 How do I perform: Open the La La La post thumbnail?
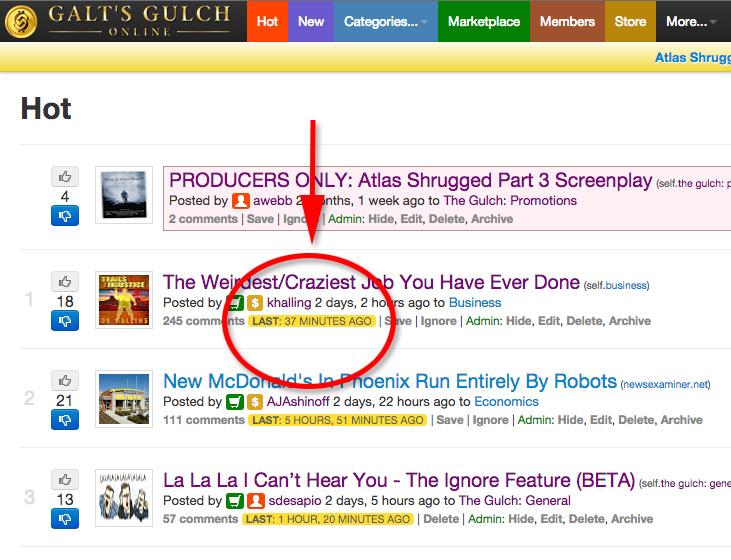pos(124,498)
